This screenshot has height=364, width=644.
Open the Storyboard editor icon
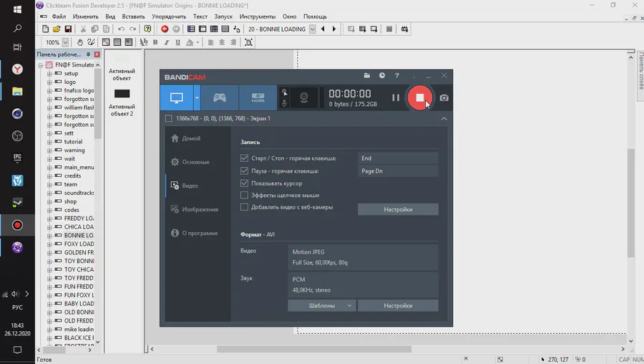point(191,29)
